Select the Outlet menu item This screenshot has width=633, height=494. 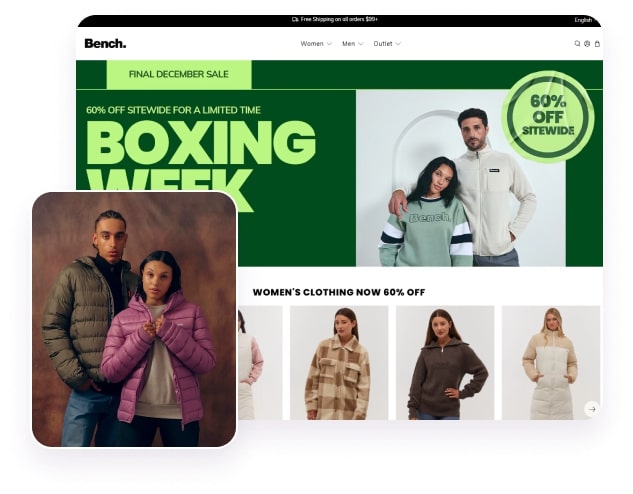[383, 44]
